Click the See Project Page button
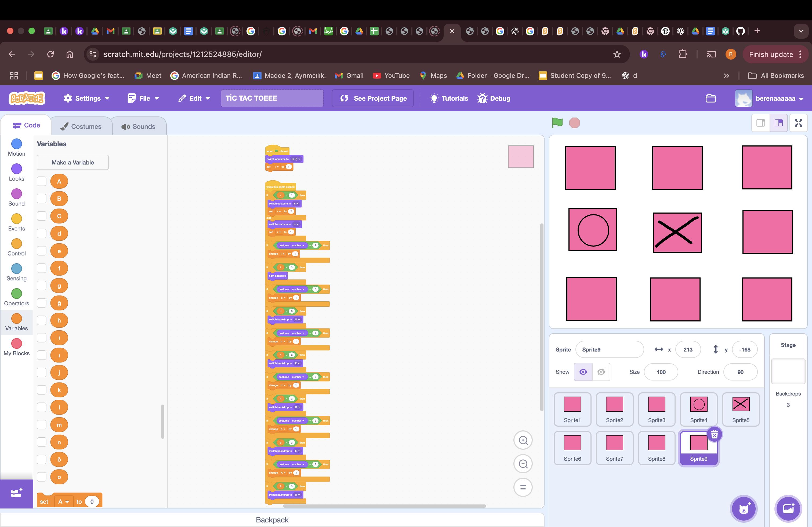The width and height of the screenshot is (812, 527). click(373, 98)
